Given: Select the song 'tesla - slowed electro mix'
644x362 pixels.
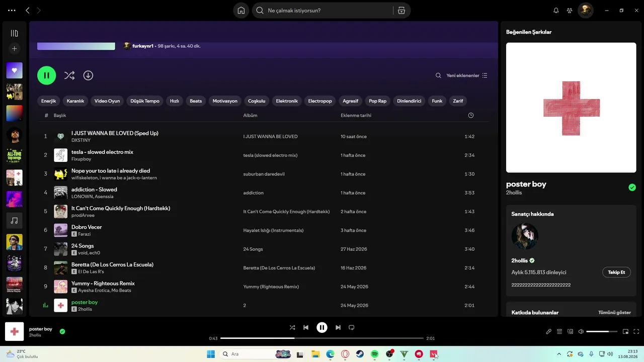Looking at the screenshot, I should (x=102, y=152).
